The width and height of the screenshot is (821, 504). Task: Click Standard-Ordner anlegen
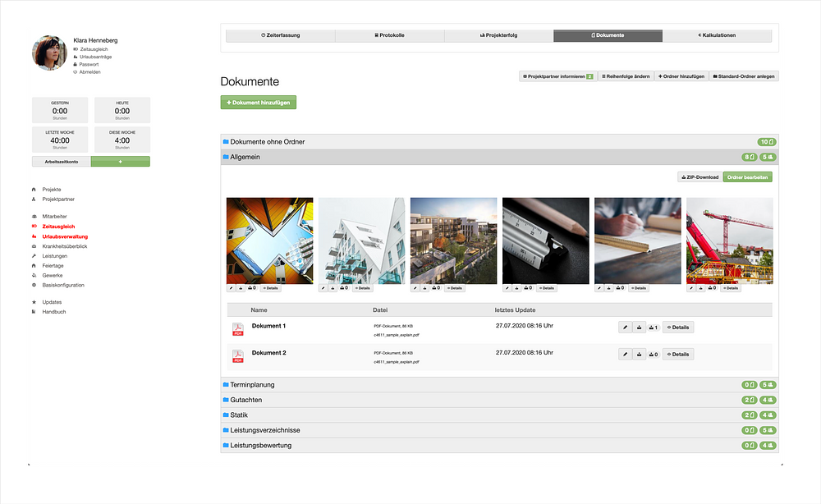pos(744,76)
